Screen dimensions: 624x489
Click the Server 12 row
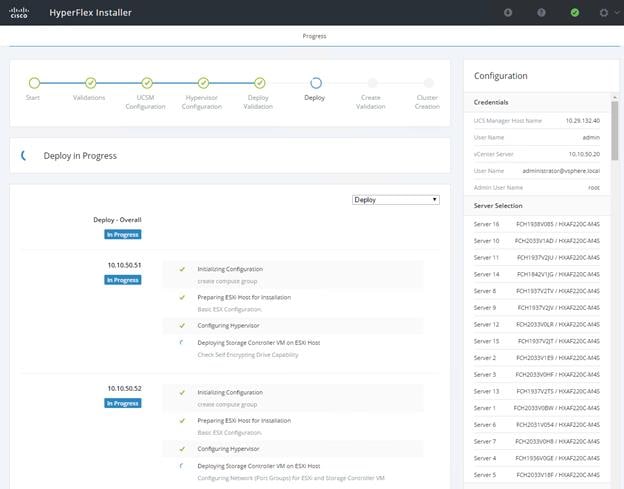tap(536, 325)
